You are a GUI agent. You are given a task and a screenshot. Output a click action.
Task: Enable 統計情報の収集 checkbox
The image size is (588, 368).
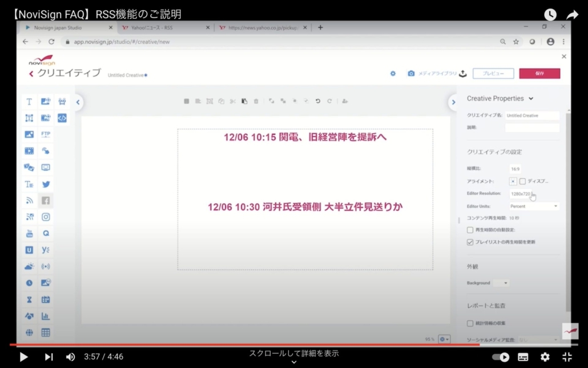click(470, 323)
